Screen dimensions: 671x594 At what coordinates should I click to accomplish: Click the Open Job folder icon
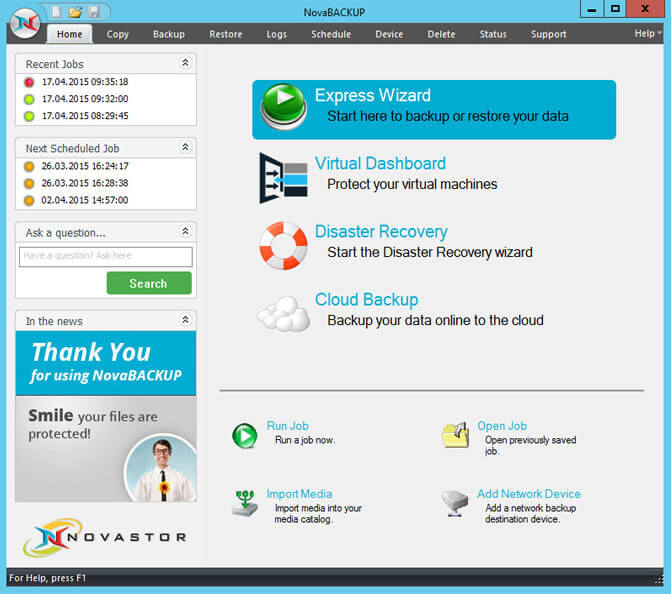click(456, 436)
